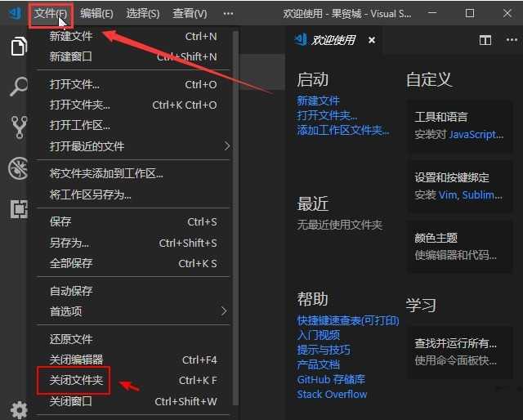Click the Vim keybinding install link

[x=449, y=194]
